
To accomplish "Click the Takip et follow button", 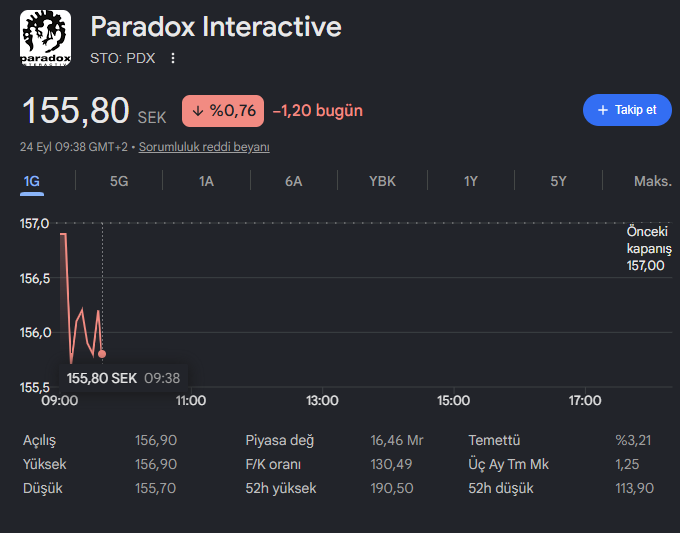I will pyautogui.click(x=627, y=110).
